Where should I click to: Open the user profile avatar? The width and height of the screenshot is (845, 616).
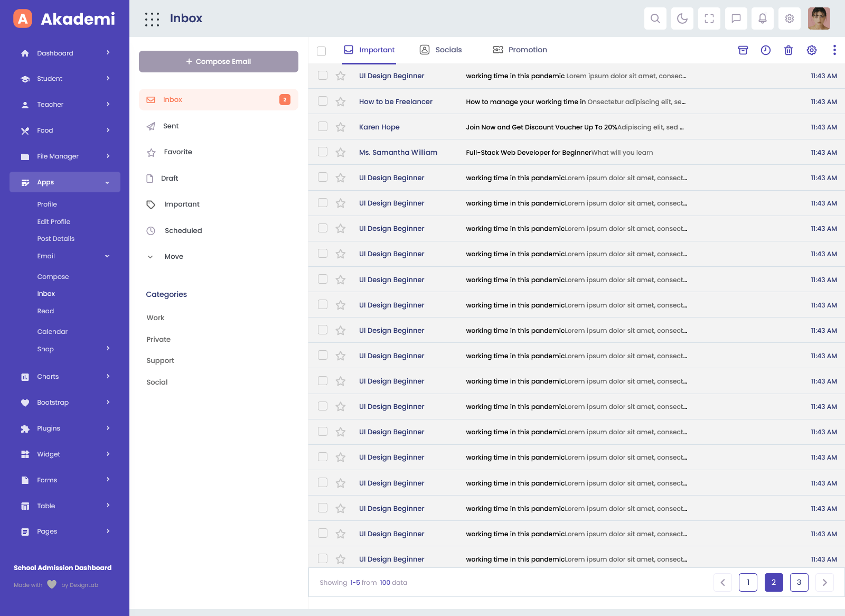(819, 18)
